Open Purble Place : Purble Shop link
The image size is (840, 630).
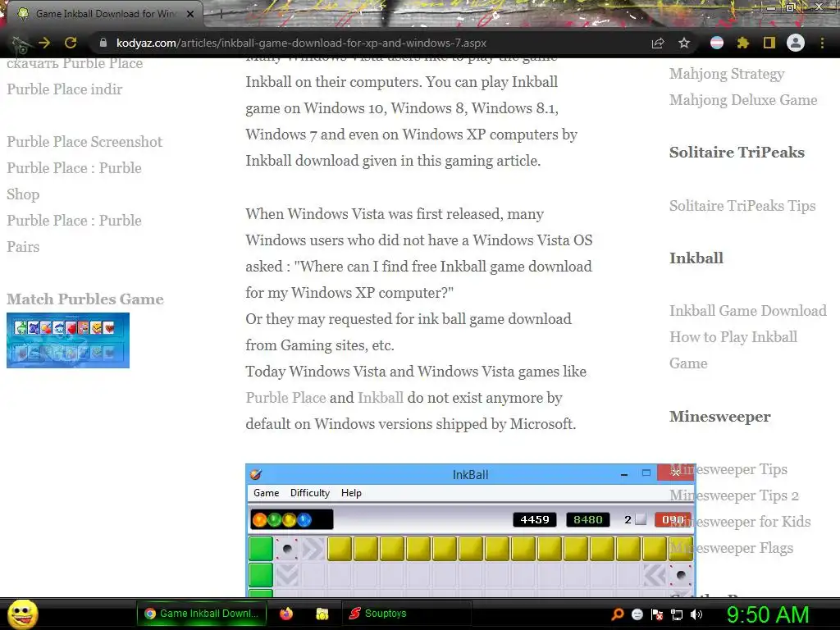coord(74,181)
